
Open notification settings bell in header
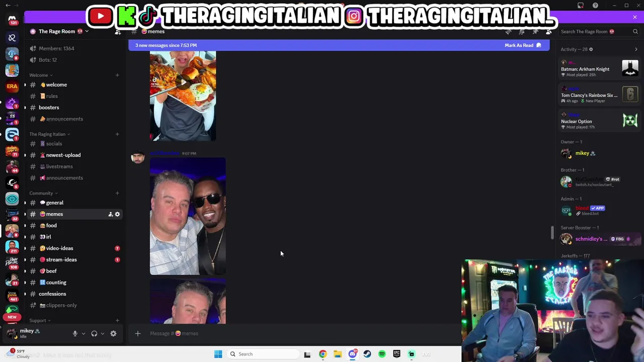tap(522, 32)
